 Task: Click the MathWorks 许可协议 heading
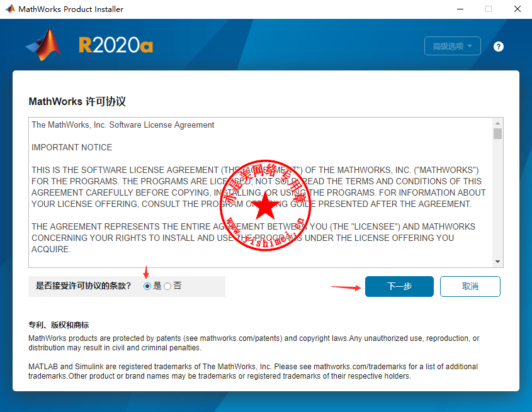(x=77, y=101)
